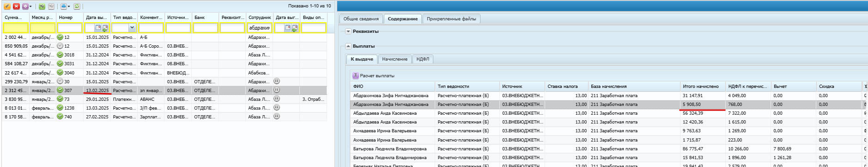Click the 'Показано 1-10 из 10' pager text
The height and width of the screenshot is (167, 868).
(310, 6)
